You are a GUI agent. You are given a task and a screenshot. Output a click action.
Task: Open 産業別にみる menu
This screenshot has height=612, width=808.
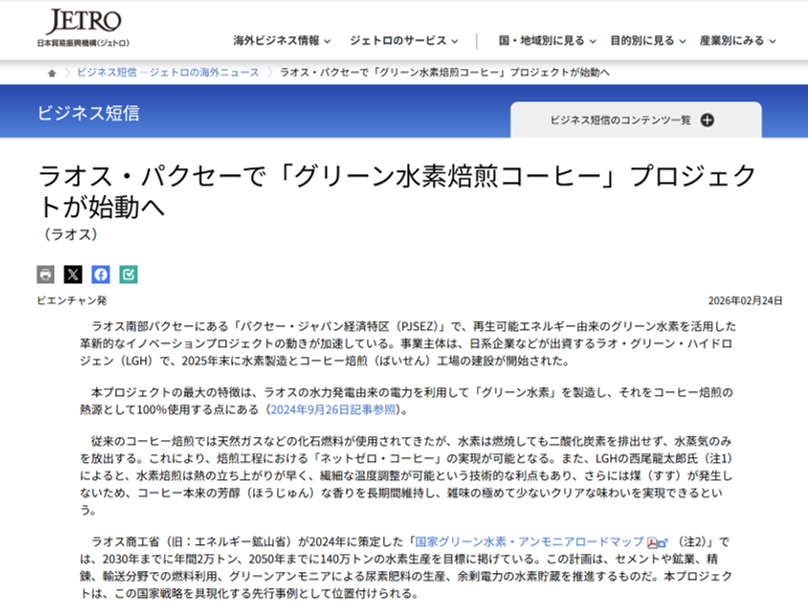(x=738, y=41)
